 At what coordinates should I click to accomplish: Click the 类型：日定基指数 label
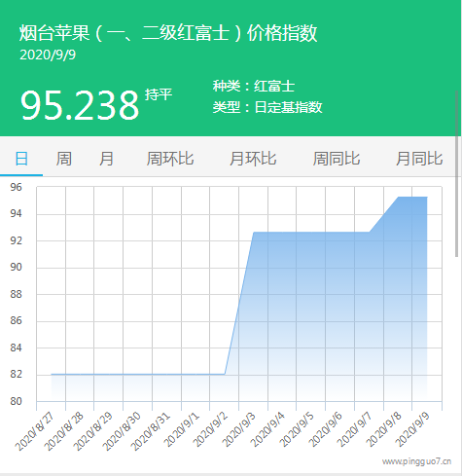267,107
